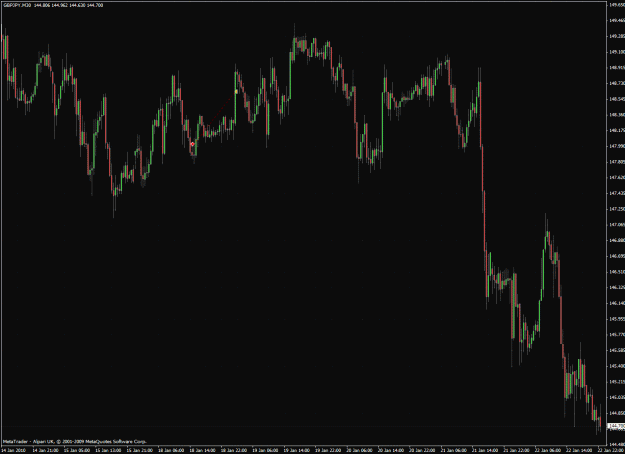Click the red trade entry marker on the chart
The width and height of the screenshot is (625, 454).
click(193, 144)
